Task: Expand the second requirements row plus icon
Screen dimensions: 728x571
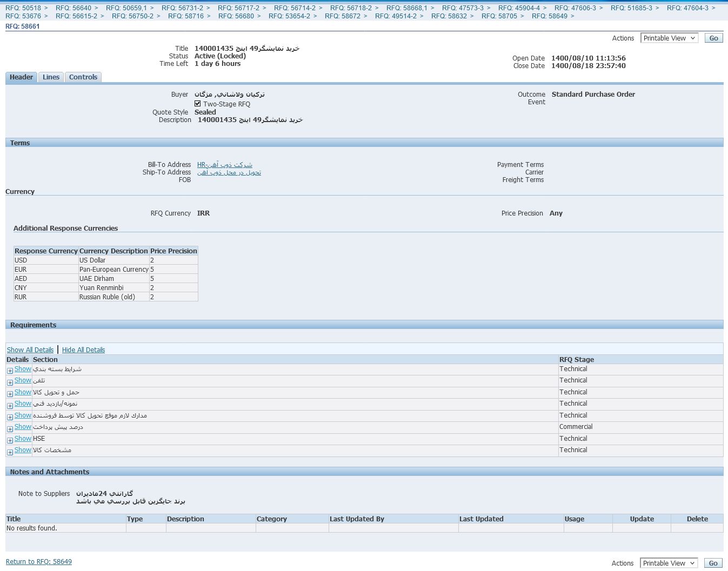Action: pos(10,382)
